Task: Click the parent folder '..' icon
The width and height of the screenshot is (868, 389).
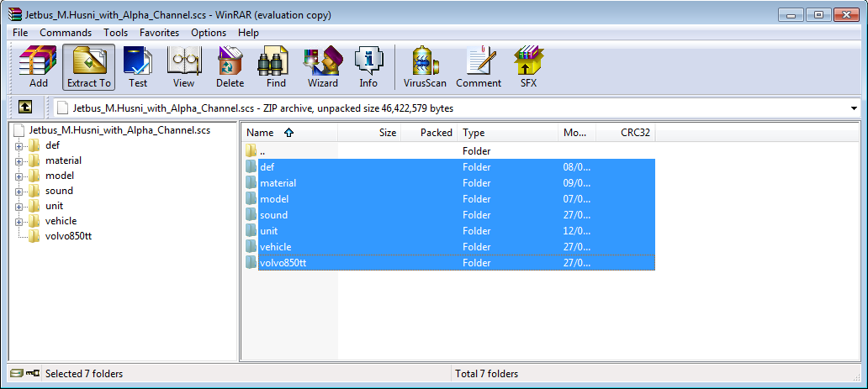Action: (251, 150)
